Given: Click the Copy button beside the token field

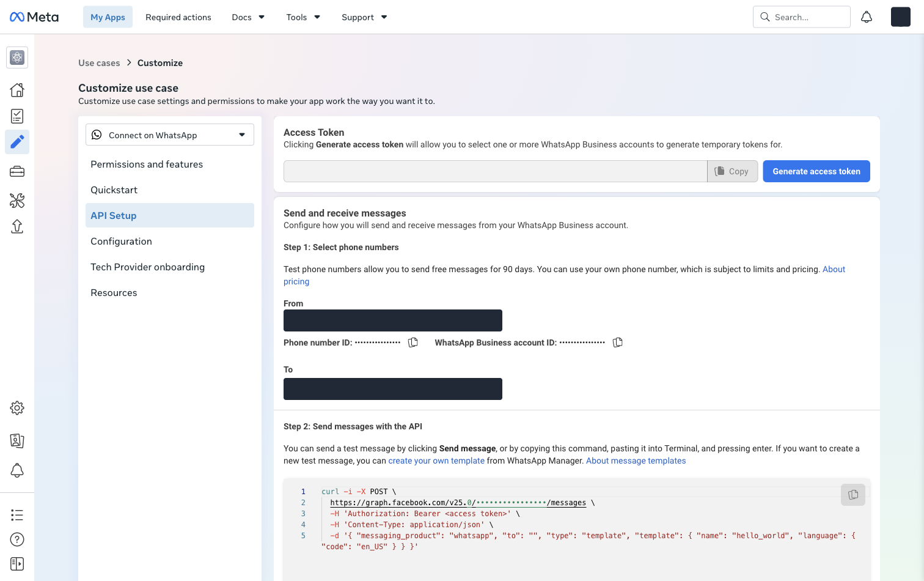Looking at the screenshot, I should coord(732,171).
